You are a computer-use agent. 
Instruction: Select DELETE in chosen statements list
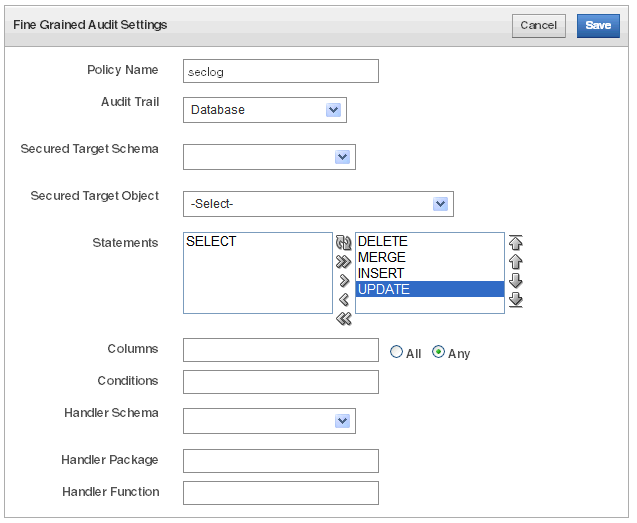click(430, 241)
